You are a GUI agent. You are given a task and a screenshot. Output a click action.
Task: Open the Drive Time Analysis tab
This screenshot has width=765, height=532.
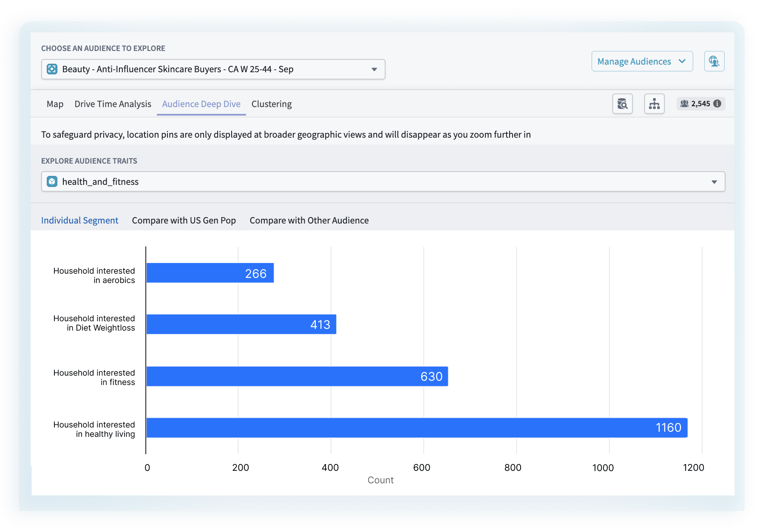(x=113, y=104)
